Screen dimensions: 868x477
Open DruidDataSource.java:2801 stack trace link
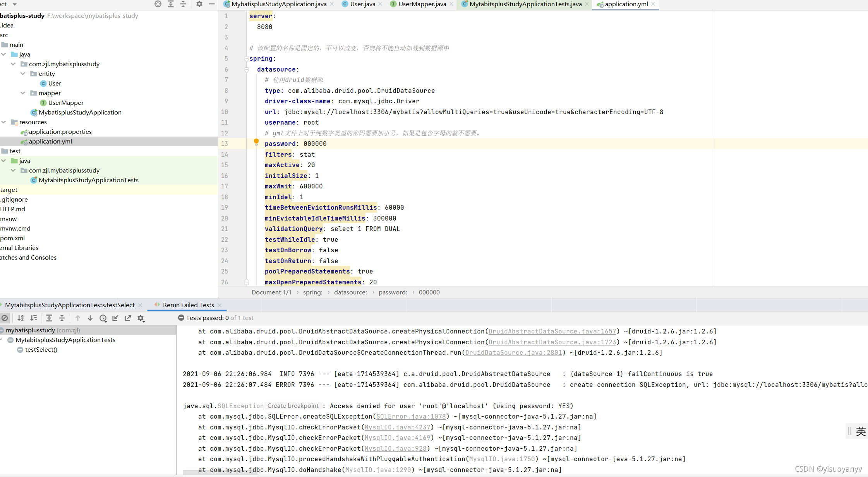[513, 352]
